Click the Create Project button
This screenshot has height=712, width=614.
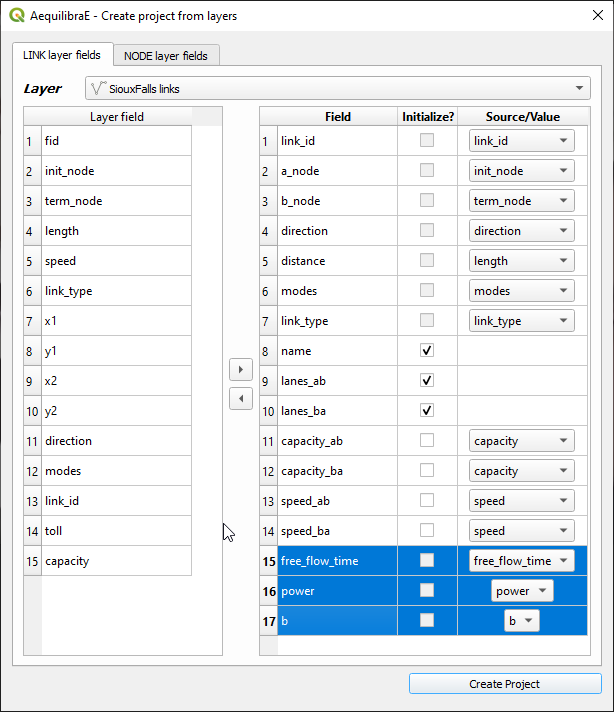pyautogui.click(x=505, y=684)
